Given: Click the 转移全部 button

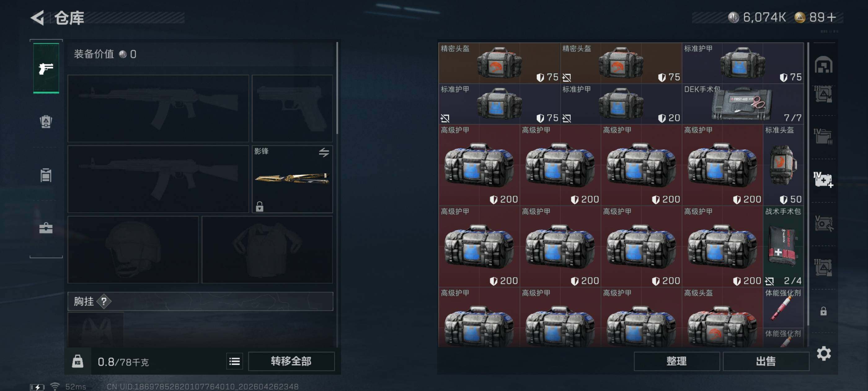Looking at the screenshot, I should coord(291,361).
